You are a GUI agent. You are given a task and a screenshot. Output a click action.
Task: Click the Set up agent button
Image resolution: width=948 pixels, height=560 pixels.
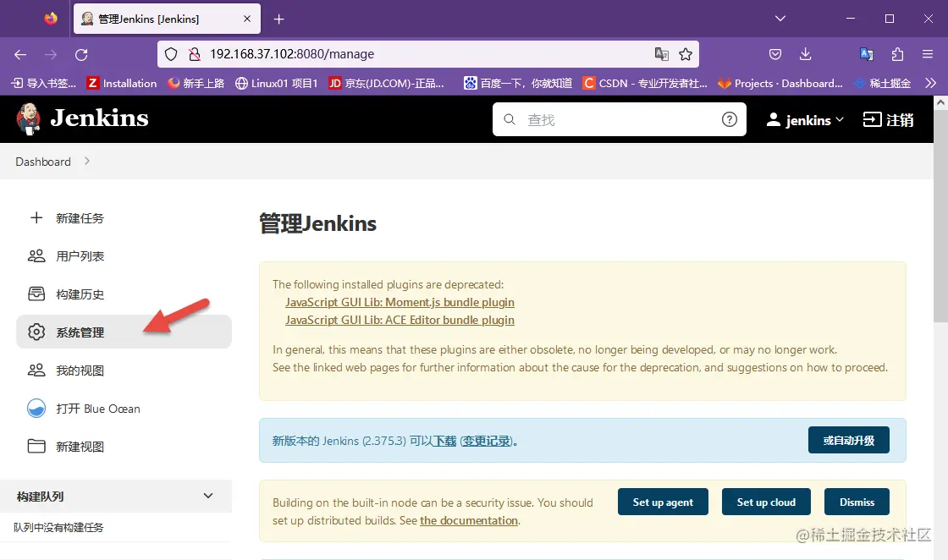663,502
